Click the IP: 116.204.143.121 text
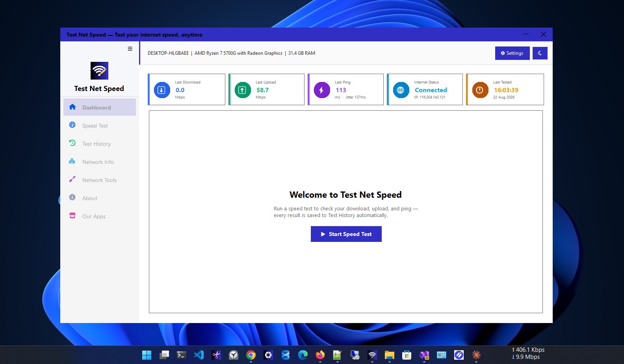The width and height of the screenshot is (624, 364). pyautogui.click(x=430, y=97)
